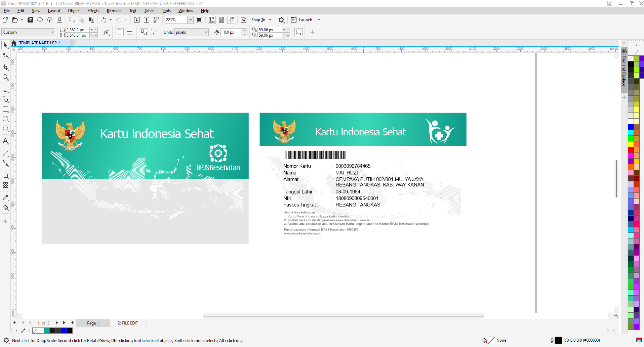Select the Text tool
Image resolution: width=644 pixels, height=347 pixels.
coord(5,141)
